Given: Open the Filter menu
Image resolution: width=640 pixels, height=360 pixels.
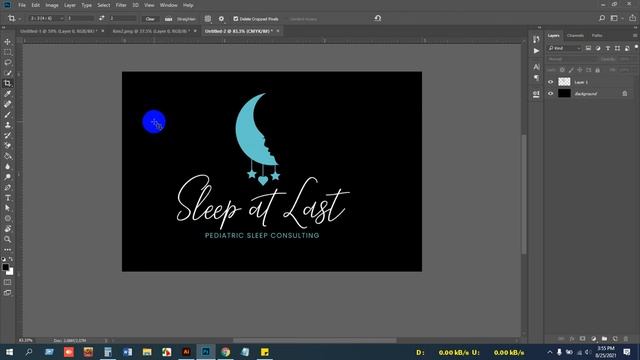Looking at the screenshot, I should [x=121, y=5].
